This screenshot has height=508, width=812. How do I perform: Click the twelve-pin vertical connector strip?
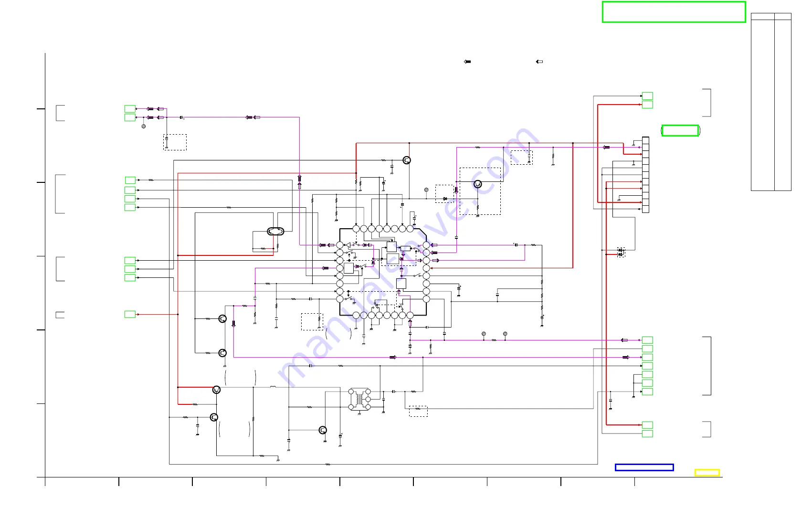point(645,175)
